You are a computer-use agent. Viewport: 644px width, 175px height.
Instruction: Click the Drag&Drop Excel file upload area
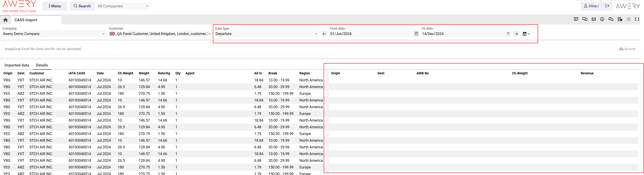[320, 49]
